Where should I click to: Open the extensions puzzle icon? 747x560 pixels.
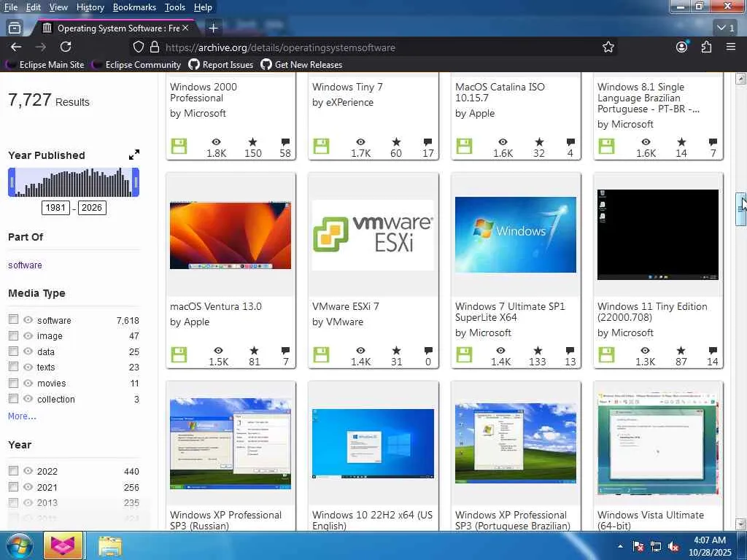coord(706,47)
